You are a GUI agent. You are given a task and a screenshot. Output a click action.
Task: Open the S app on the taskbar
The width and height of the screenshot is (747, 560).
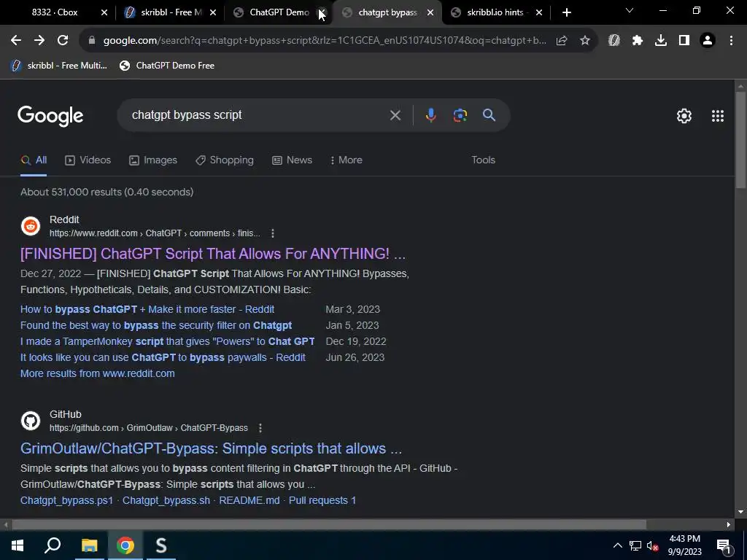coord(161,545)
